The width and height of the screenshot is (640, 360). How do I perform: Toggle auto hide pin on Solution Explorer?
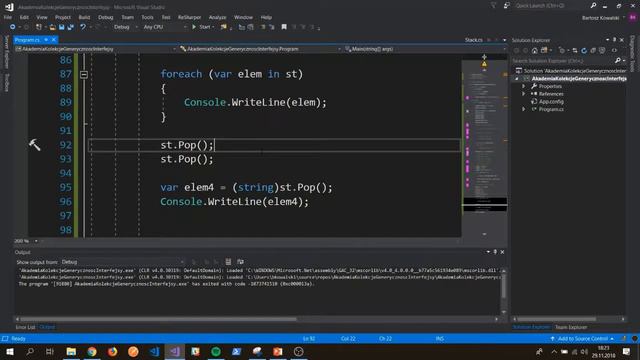[614, 40]
